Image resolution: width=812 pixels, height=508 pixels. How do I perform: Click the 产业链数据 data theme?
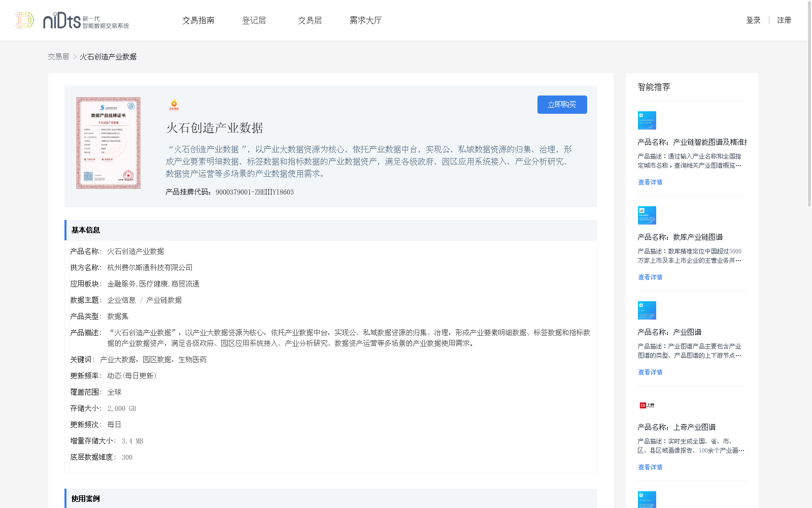[x=164, y=300]
